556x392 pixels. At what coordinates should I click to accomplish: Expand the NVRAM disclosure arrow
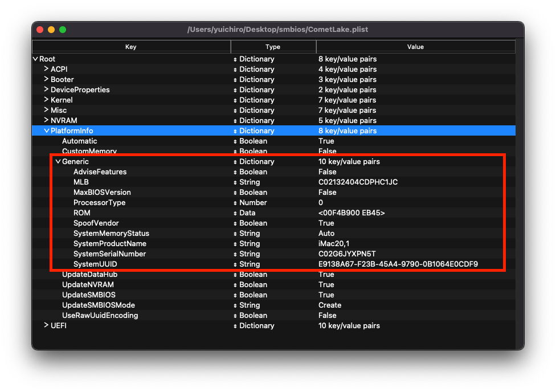pyautogui.click(x=46, y=120)
